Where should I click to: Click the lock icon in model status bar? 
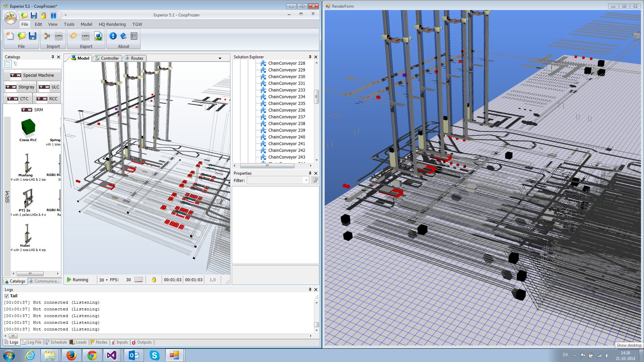154,280
